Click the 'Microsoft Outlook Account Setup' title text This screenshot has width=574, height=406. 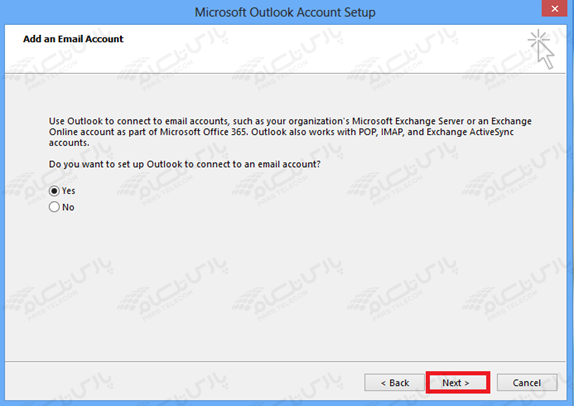point(285,12)
